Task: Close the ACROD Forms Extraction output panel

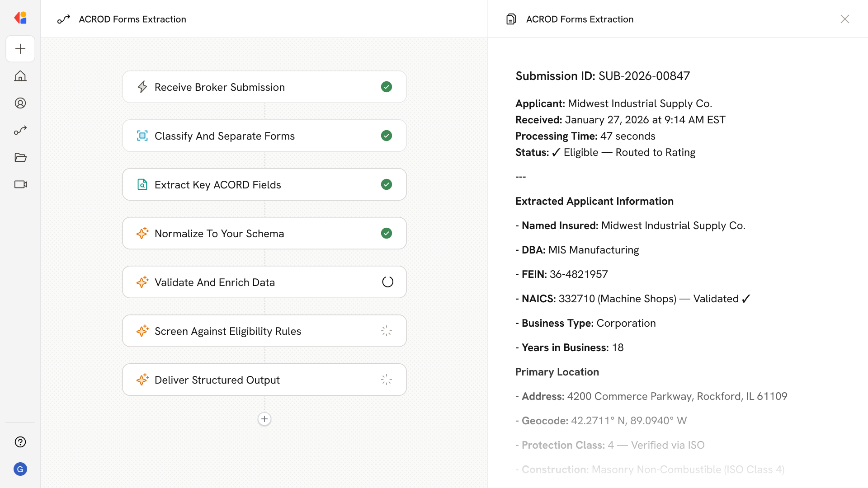Action: click(844, 19)
